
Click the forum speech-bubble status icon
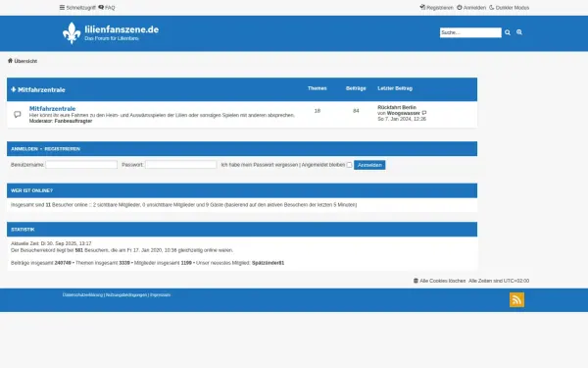pos(18,114)
